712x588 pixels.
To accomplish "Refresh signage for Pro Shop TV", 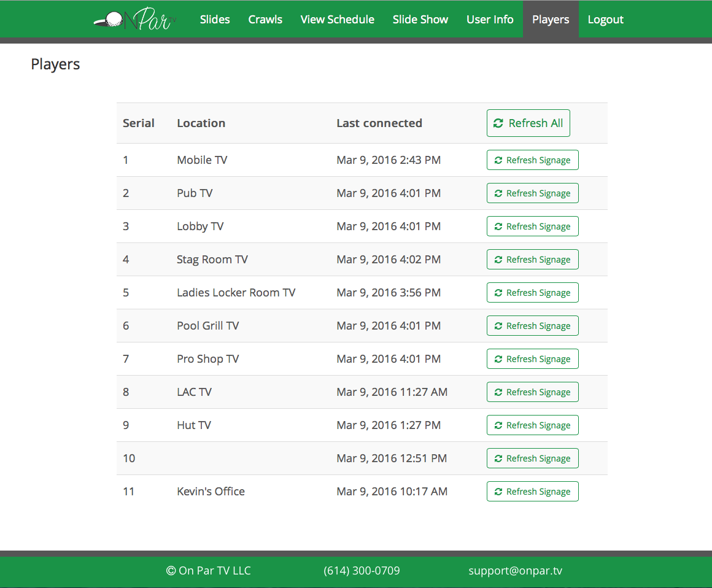I will coord(533,358).
